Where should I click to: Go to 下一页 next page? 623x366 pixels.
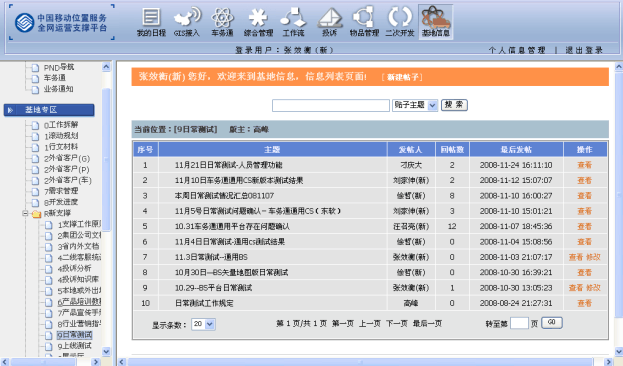pos(397,323)
